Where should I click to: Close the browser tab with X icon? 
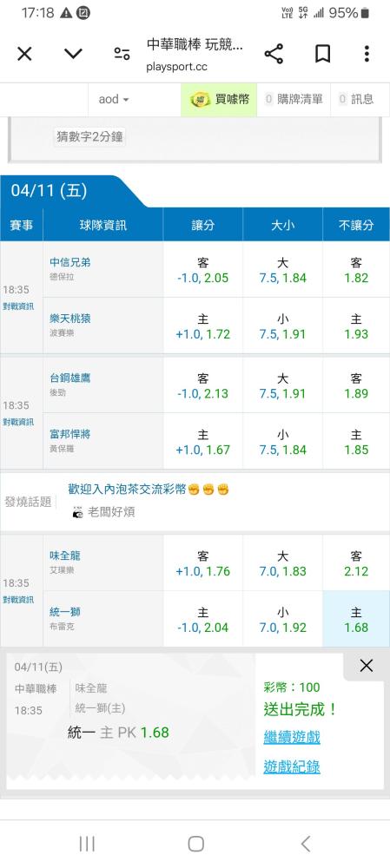tap(24, 54)
